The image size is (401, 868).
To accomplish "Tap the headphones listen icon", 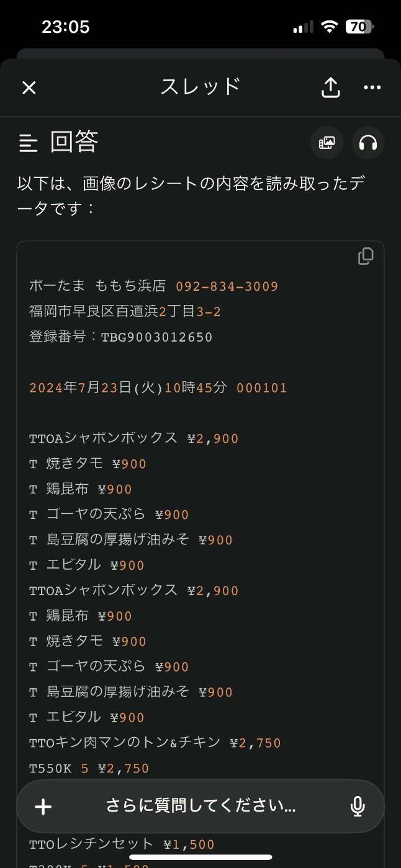I will pyautogui.click(x=368, y=143).
